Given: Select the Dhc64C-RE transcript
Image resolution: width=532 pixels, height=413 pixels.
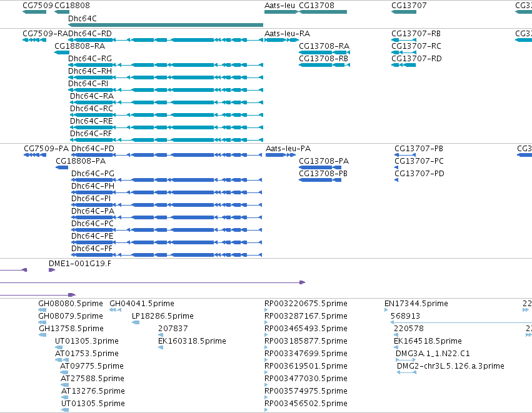Looking at the screenshot, I should tap(166, 127).
